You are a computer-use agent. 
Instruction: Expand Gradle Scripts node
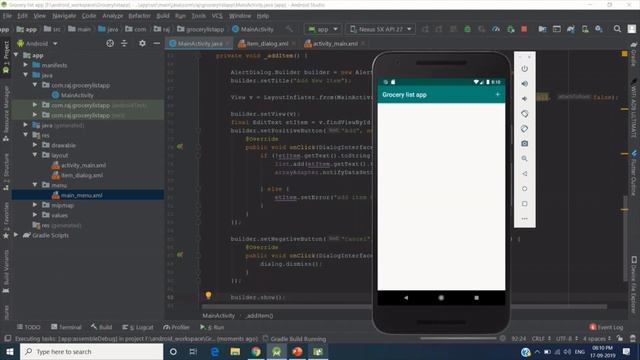coord(16,235)
